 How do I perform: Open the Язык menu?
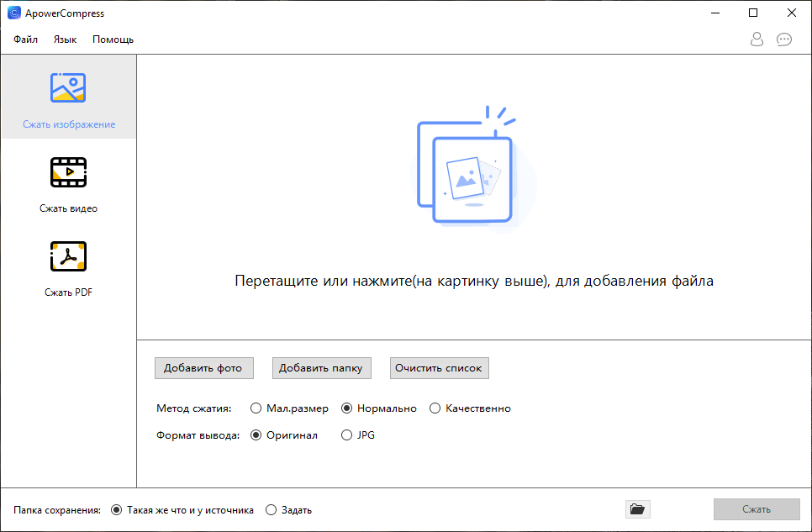[x=65, y=40]
